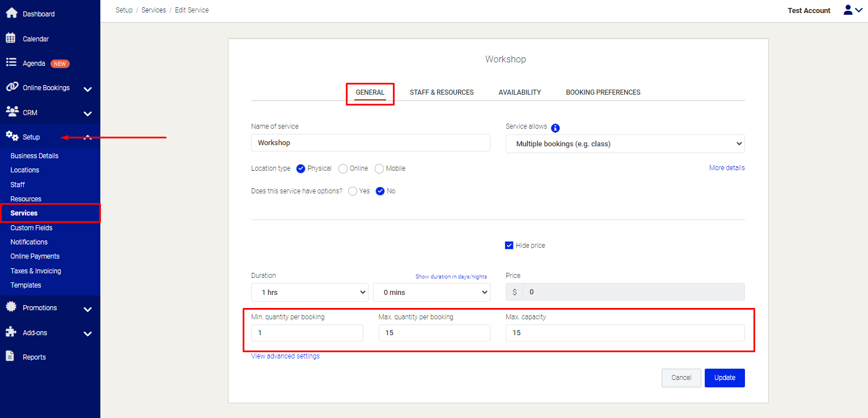Click the Min. quantity per booking field
The width and height of the screenshot is (868, 418).
pos(307,333)
